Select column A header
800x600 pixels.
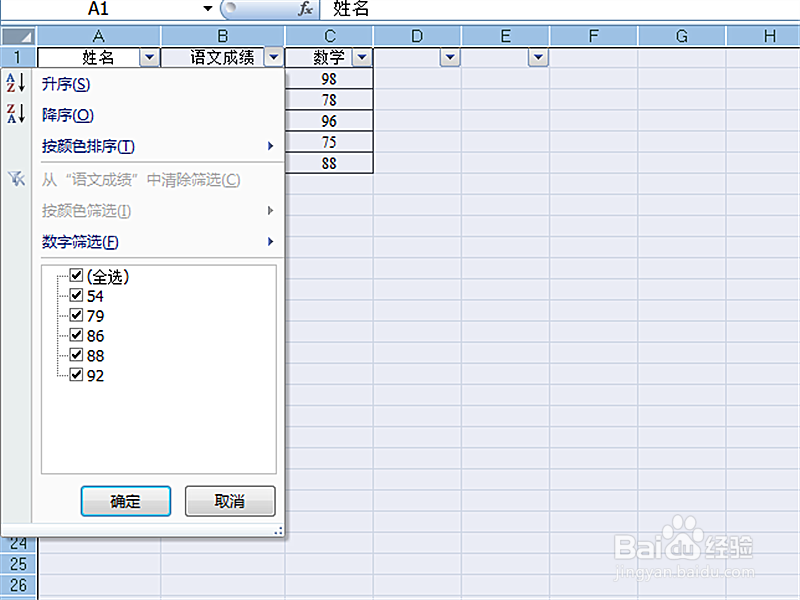pos(99,36)
